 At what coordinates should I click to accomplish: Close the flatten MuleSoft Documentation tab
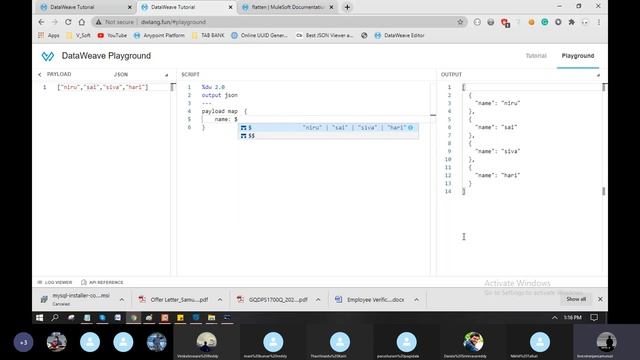331,7
